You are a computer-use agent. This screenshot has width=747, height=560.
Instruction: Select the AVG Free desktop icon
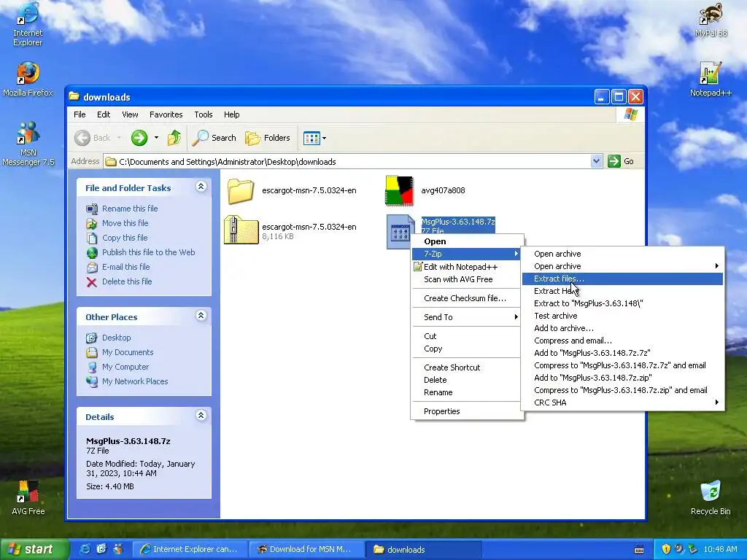[28, 497]
